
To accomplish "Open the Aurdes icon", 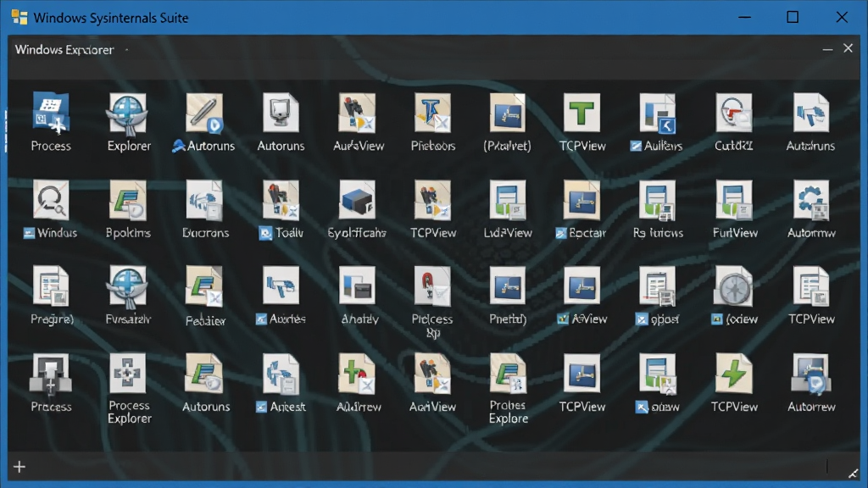I will tap(281, 286).
